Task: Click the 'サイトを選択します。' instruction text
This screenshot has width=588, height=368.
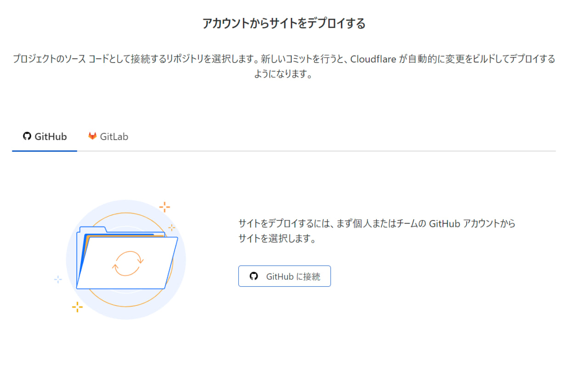Action: click(x=277, y=239)
